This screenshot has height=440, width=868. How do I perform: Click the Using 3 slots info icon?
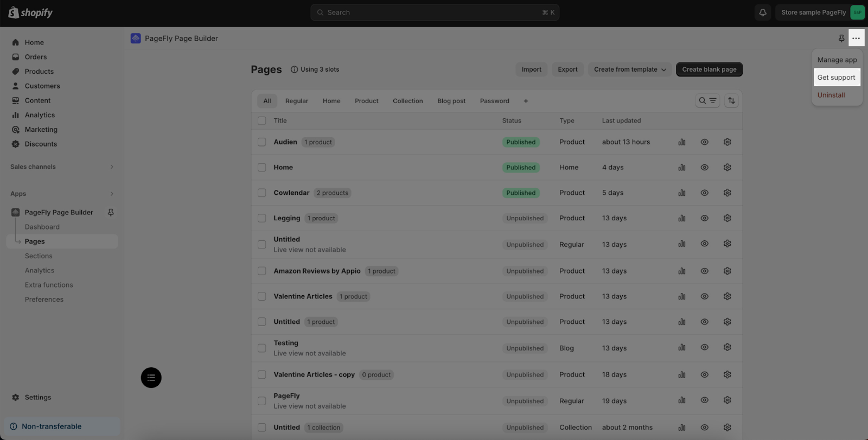click(294, 69)
